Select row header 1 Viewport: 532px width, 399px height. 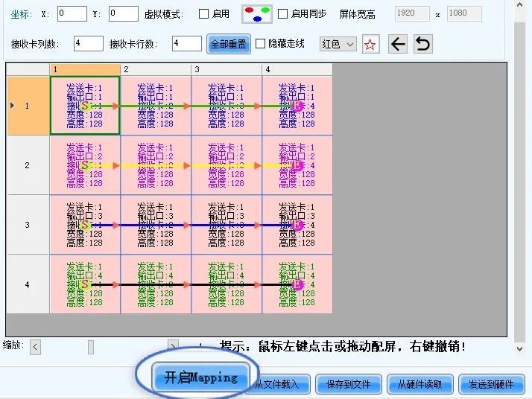[28, 106]
